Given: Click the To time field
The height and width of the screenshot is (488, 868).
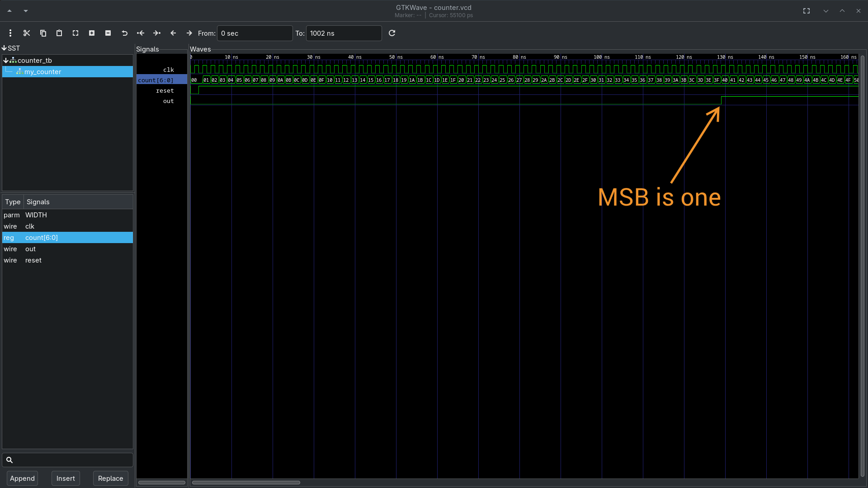Looking at the screenshot, I should coord(344,33).
